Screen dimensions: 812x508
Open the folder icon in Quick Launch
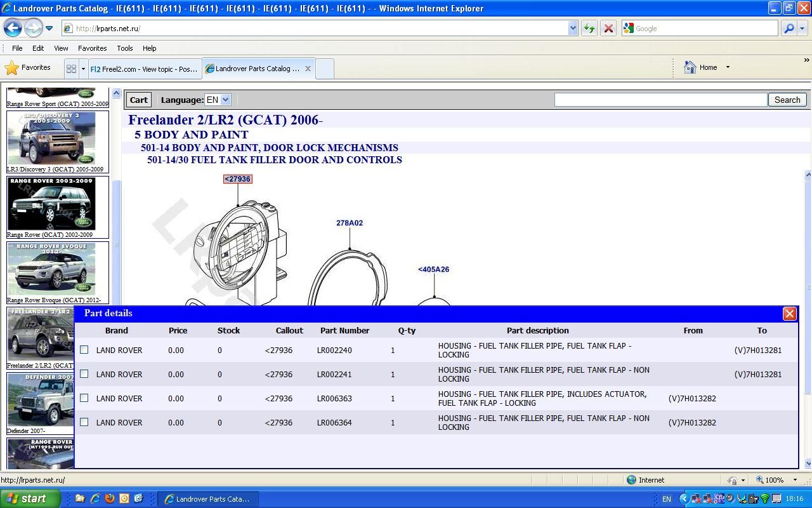tap(80, 498)
